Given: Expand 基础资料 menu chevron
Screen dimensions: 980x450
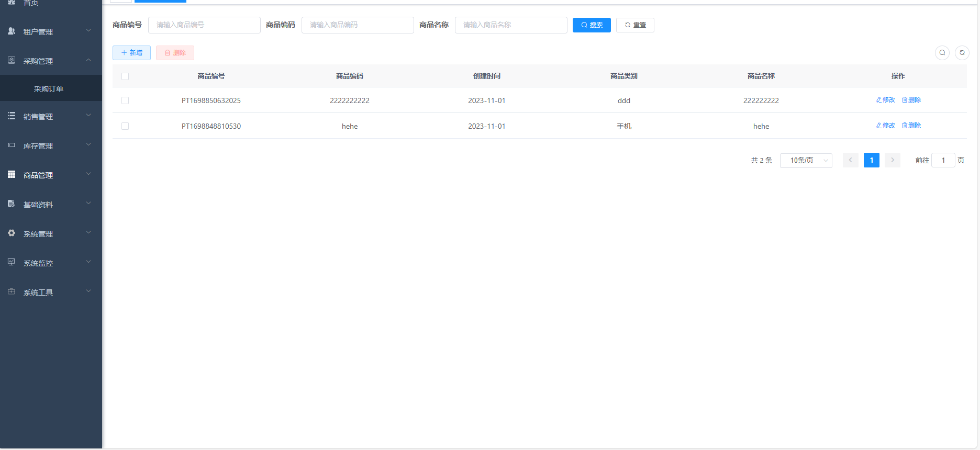Looking at the screenshot, I should 88,203.
